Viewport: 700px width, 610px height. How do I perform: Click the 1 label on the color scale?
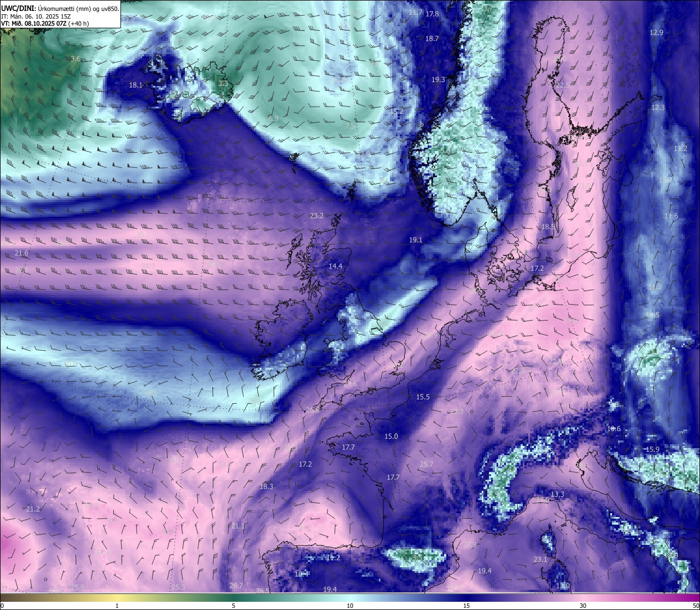[x=117, y=606]
